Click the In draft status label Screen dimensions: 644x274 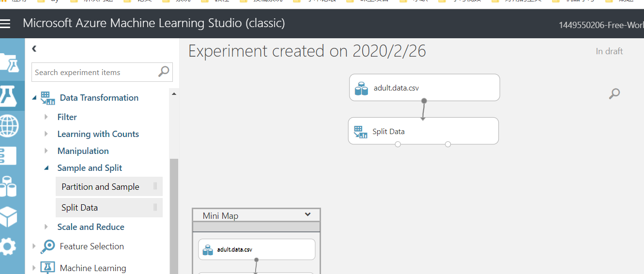click(609, 51)
